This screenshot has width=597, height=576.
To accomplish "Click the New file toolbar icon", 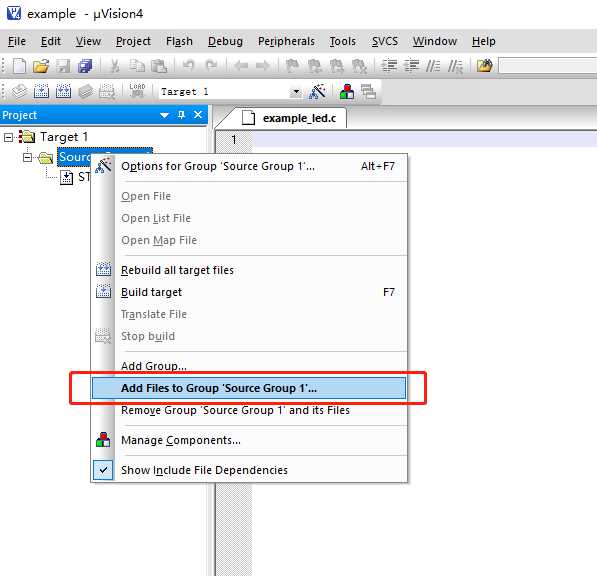I will 19,66.
